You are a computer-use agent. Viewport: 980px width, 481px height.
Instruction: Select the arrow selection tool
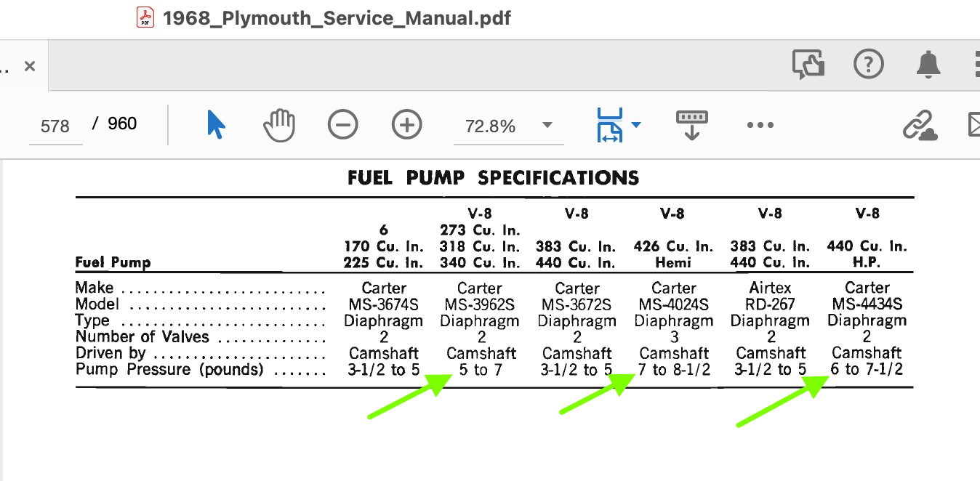[216, 125]
